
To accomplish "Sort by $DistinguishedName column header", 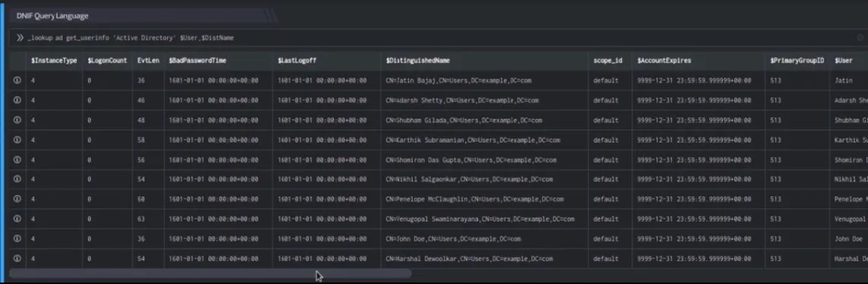I will coord(418,60).
